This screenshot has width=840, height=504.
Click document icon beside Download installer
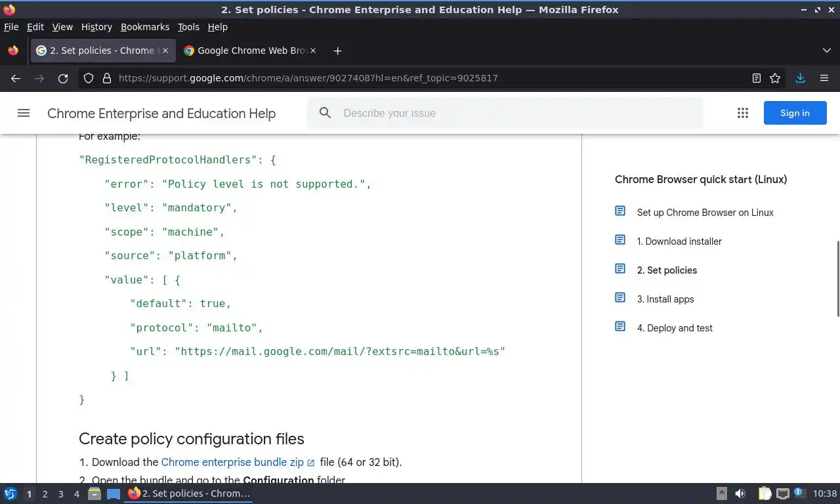point(620,240)
